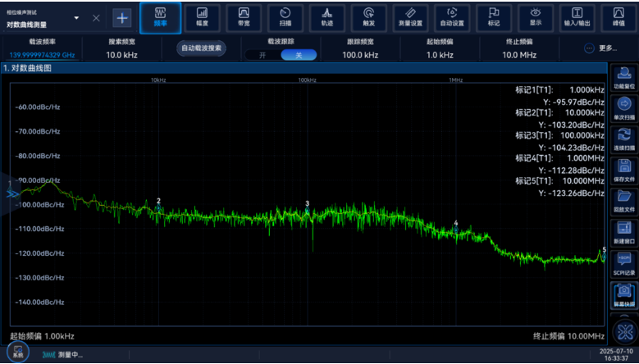The image size is (639, 364).
Task: Click the 标记 (Marker) flag icon
Action: (x=494, y=17)
